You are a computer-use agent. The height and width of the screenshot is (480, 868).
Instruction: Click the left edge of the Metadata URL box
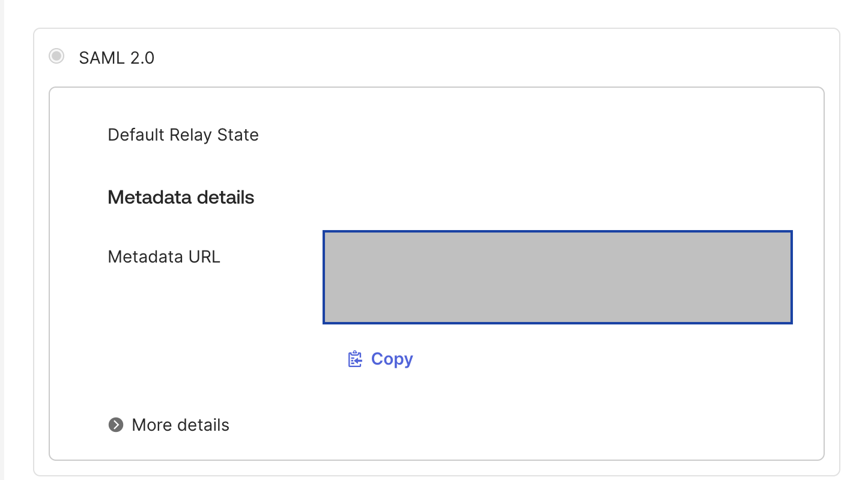point(328,277)
